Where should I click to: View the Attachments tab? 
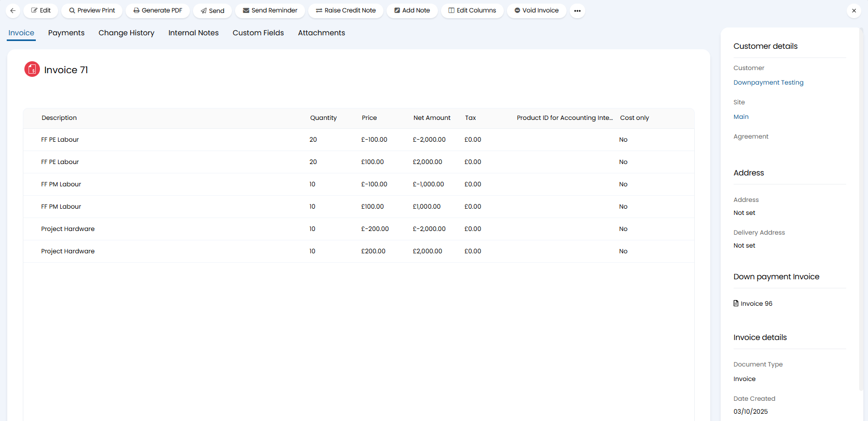321,33
